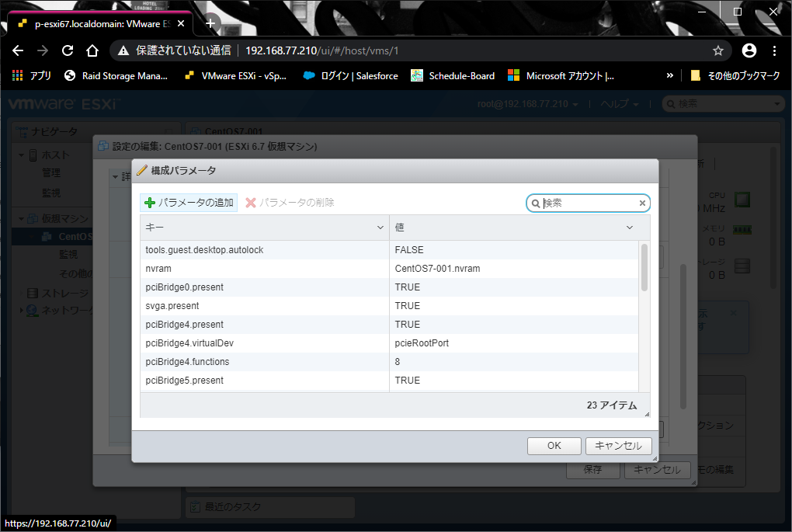
Task: Select the pciBridge4.functions row
Action: (x=390, y=362)
